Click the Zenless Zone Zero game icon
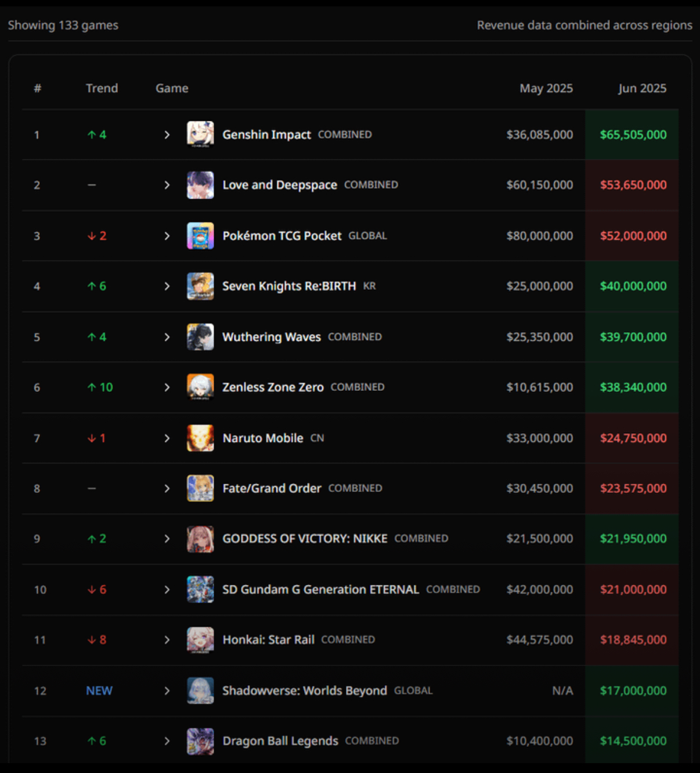This screenshot has width=700, height=773. (x=200, y=387)
